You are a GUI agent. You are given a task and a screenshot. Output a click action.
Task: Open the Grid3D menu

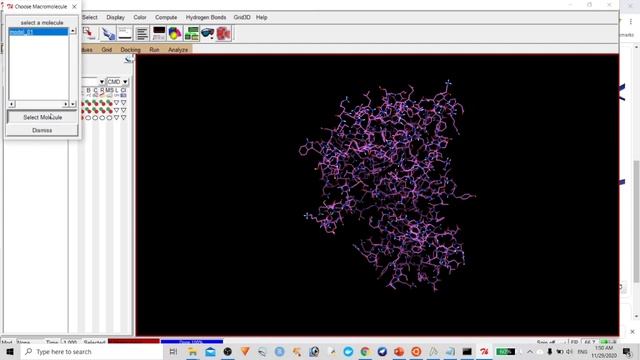242,18
